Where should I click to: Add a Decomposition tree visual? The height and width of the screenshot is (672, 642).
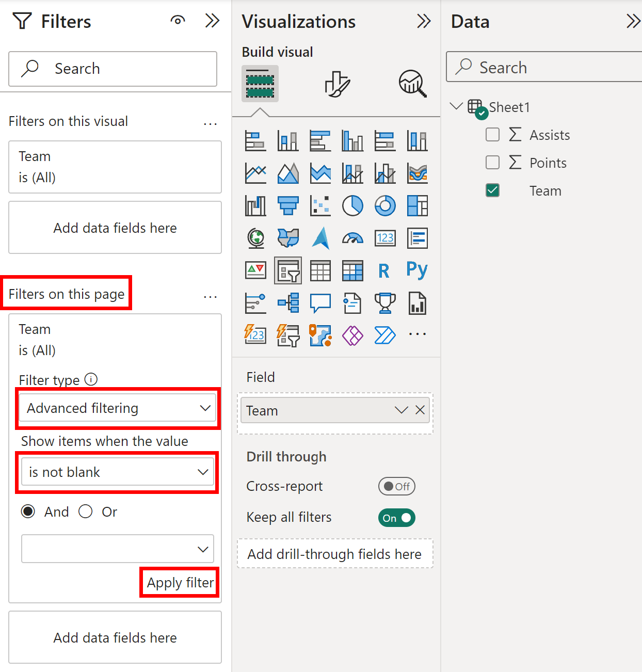tap(288, 303)
